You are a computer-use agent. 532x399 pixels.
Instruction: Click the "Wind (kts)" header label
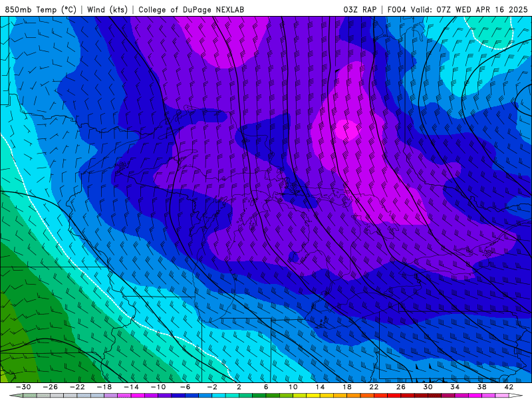tap(107, 9)
